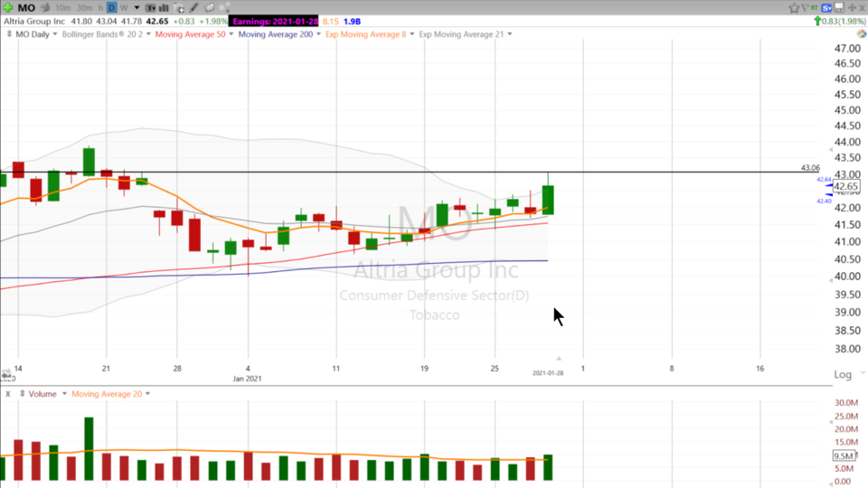Click the 1.9B value in header
The height and width of the screenshot is (488, 868).
(352, 21)
